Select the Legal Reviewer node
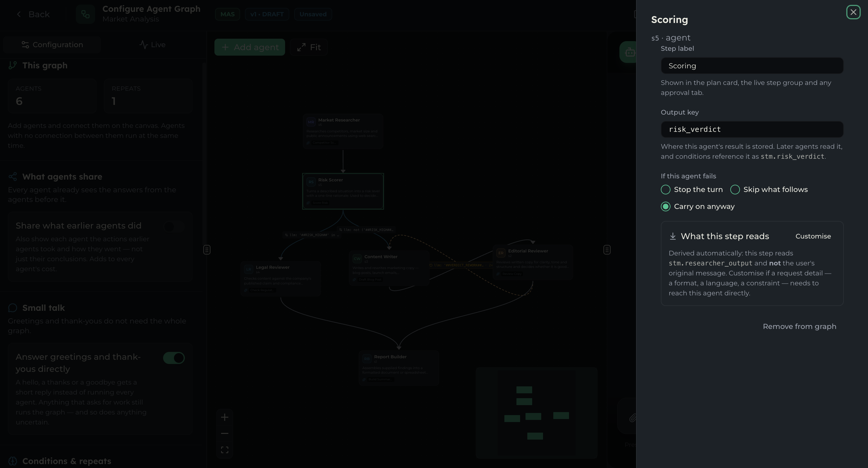This screenshot has width=868, height=468. click(x=280, y=278)
